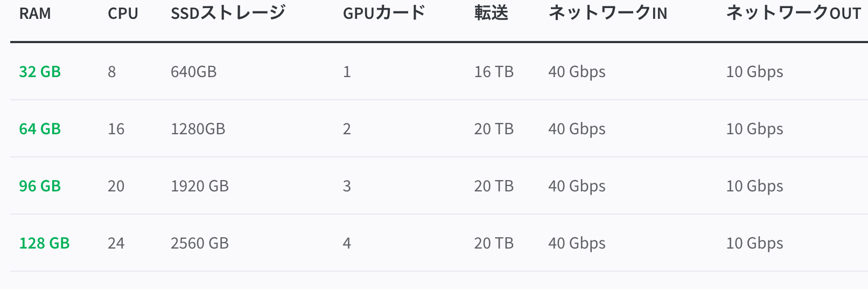Click the 転送 column header

[491, 13]
